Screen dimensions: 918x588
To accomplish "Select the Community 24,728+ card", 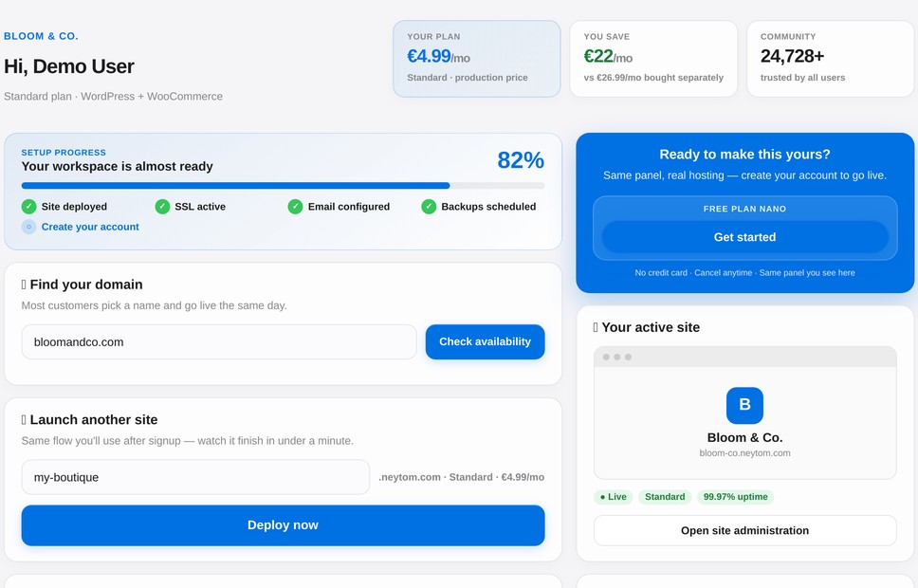I will (830, 59).
